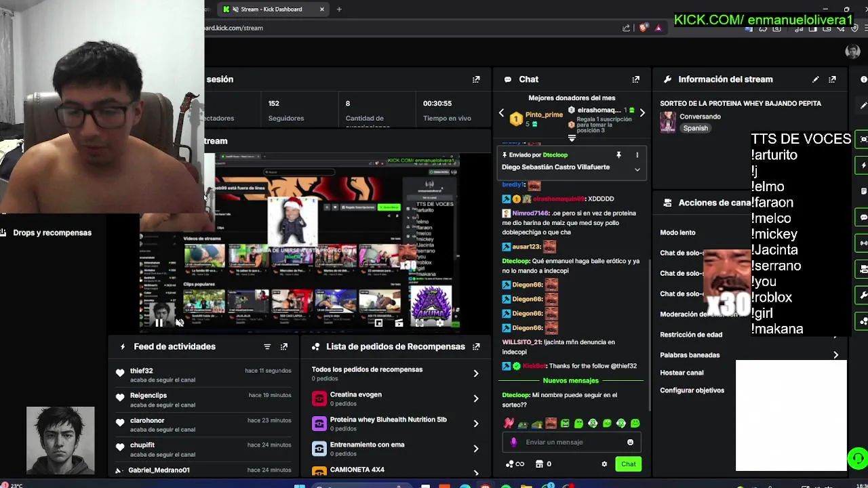868x488 pixels.
Task: Edit stream info with the pencil icon
Action: 816,79
